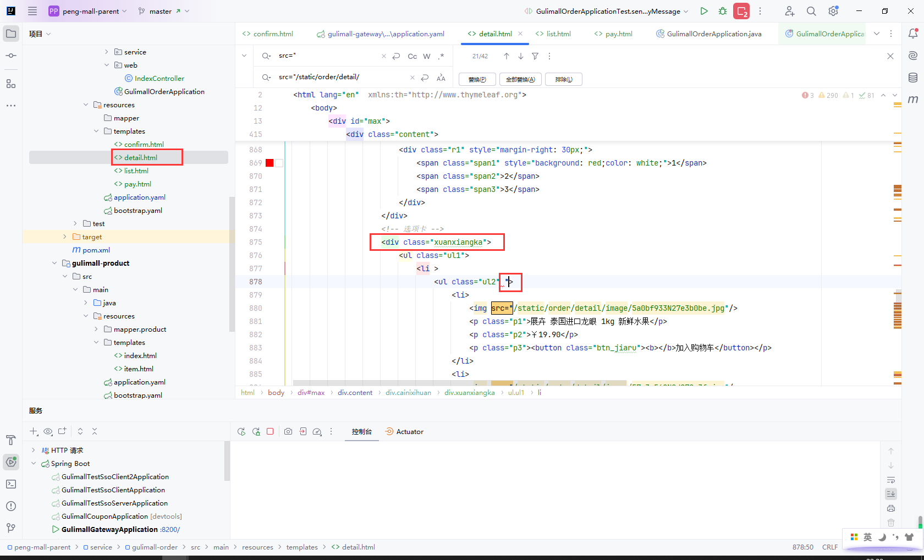Screen dimensions: 924x560
Task: Add service with plus icon
Action: [34, 432]
